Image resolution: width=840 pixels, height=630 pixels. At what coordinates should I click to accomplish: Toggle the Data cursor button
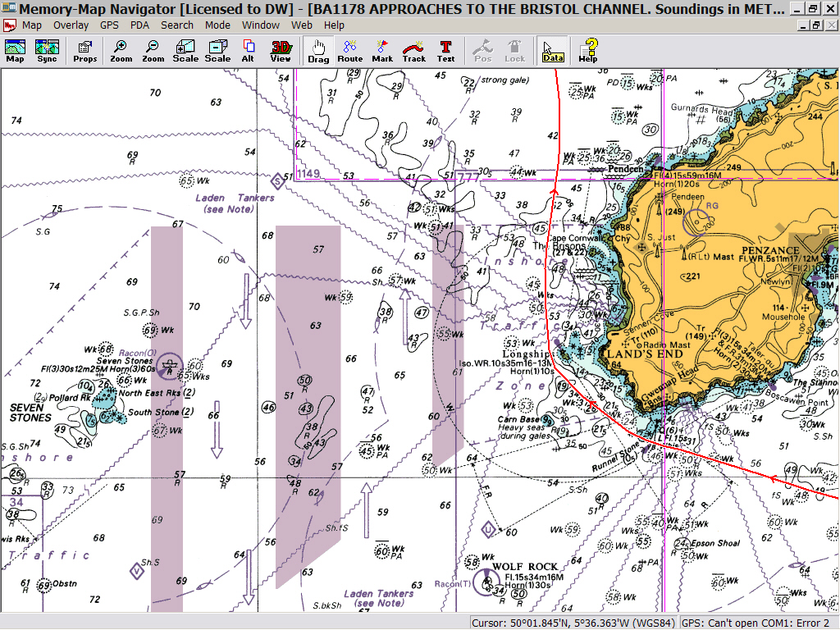(x=553, y=51)
